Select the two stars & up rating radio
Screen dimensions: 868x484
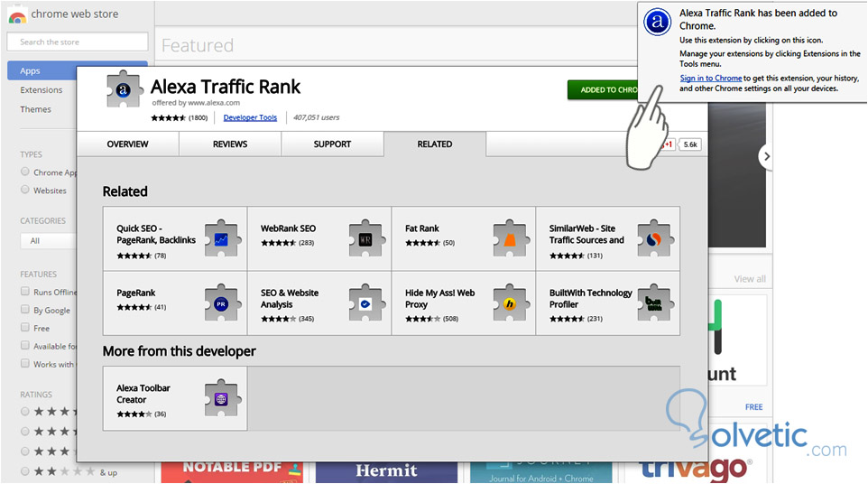25,472
